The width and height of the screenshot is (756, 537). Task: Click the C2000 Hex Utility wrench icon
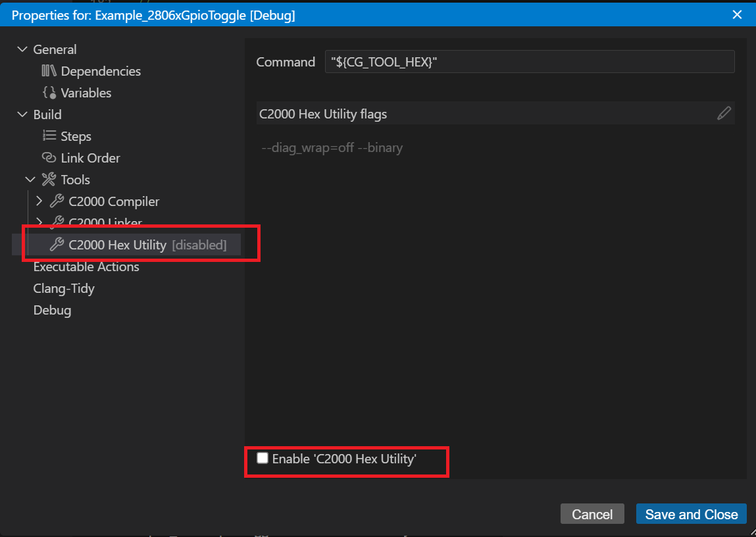pos(57,244)
